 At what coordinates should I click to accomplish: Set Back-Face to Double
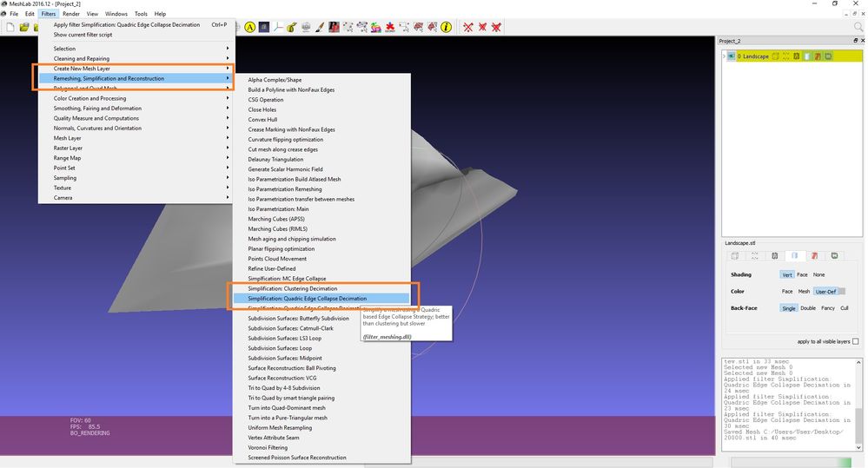coord(808,308)
